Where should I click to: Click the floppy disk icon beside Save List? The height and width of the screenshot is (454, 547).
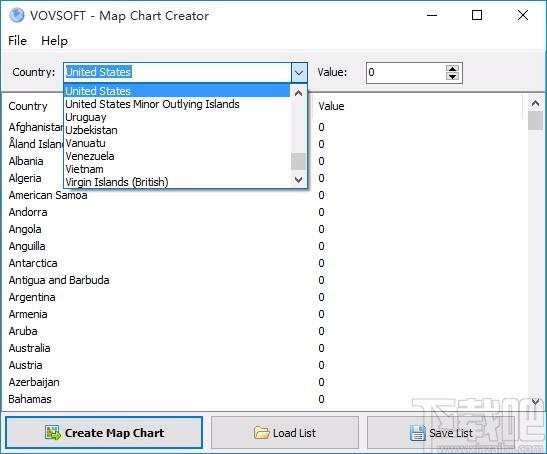[418, 433]
